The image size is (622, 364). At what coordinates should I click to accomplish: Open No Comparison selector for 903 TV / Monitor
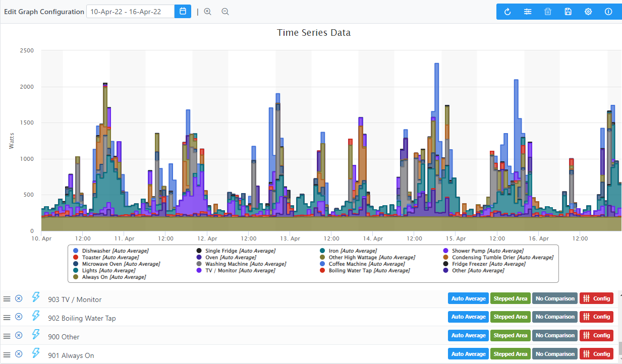pos(555,298)
